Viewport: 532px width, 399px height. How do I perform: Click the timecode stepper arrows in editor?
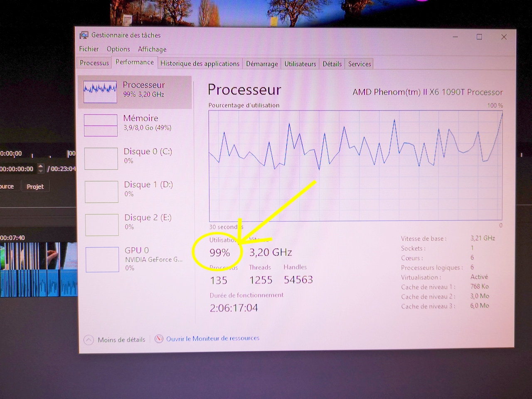[x=40, y=168]
